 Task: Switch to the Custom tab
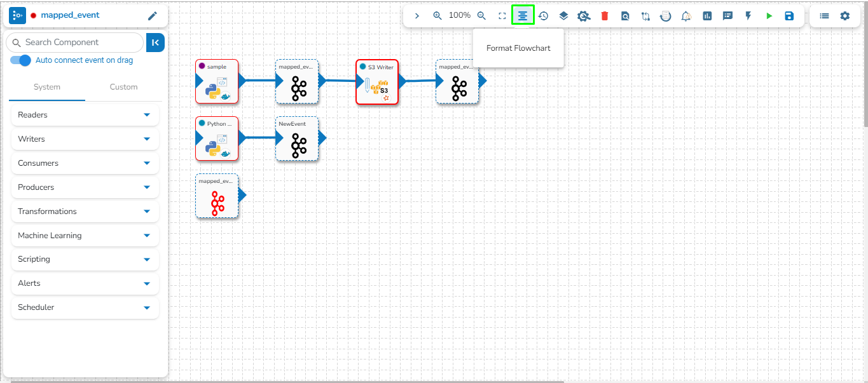pos(123,87)
